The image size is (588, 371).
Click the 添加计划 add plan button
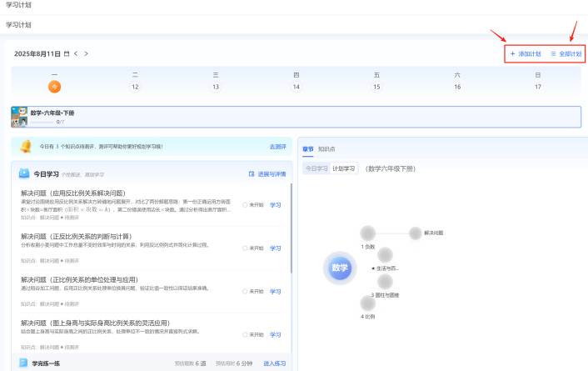(526, 53)
